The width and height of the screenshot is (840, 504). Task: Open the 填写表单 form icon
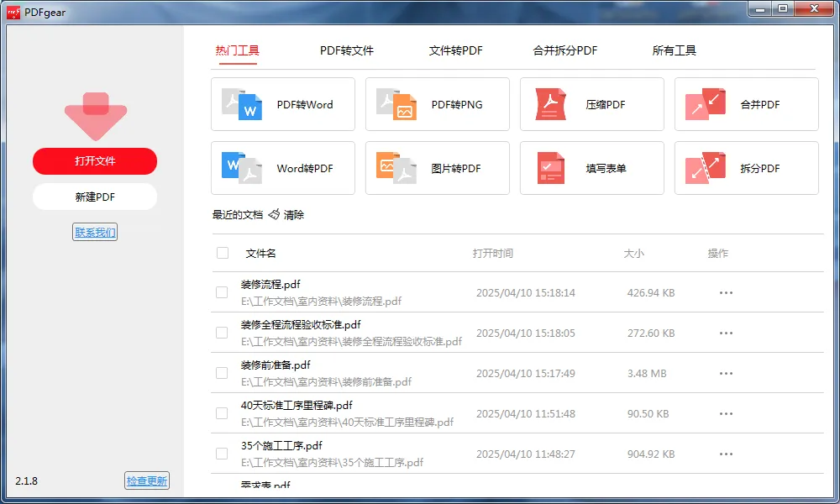pyautogui.click(x=551, y=168)
